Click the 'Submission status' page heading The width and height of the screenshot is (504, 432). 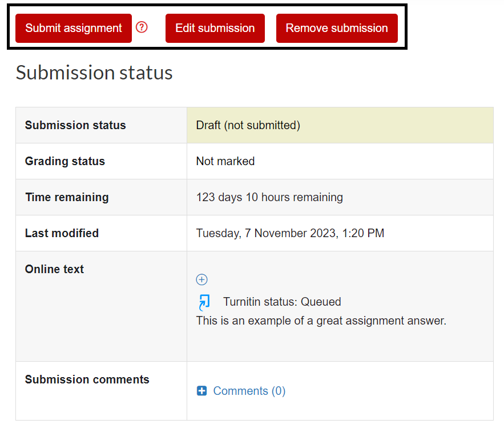(x=94, y=73)
